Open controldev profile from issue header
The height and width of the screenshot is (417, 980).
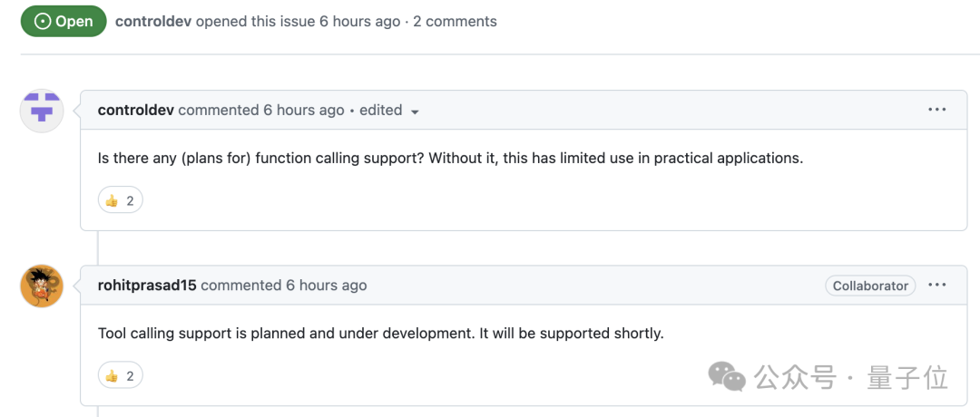[152, 21]
